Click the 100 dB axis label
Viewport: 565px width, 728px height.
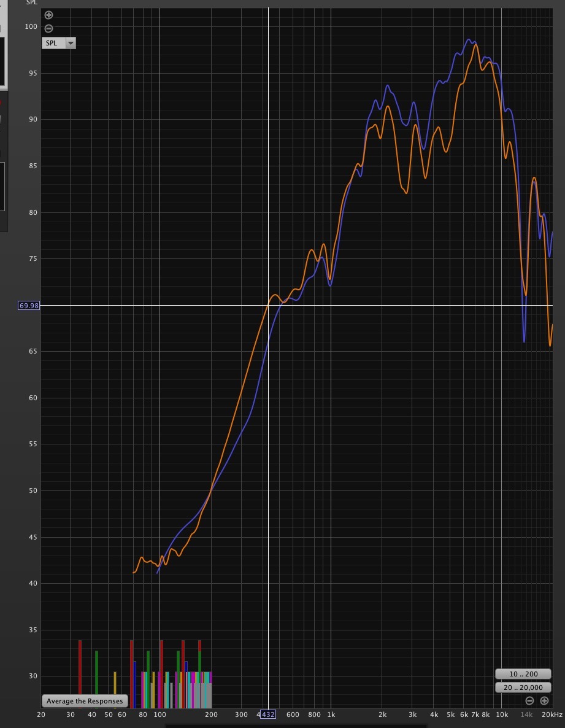[31, 26]
